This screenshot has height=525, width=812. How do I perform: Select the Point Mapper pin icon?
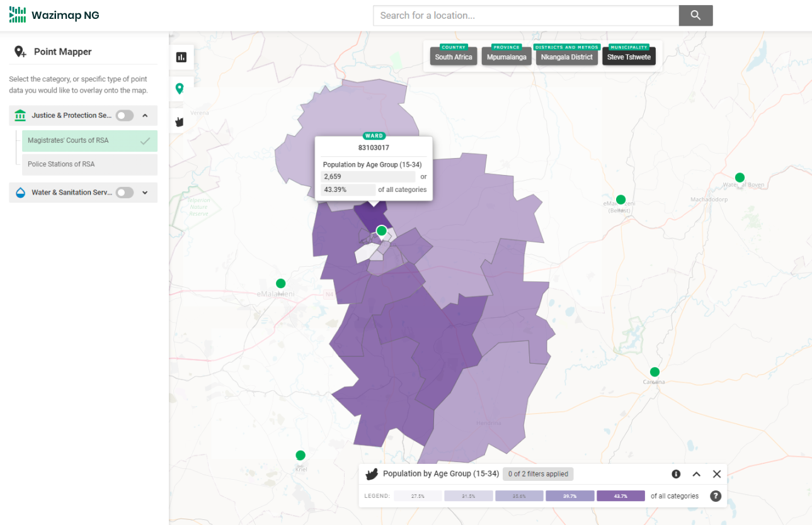[x=180, y=89]
